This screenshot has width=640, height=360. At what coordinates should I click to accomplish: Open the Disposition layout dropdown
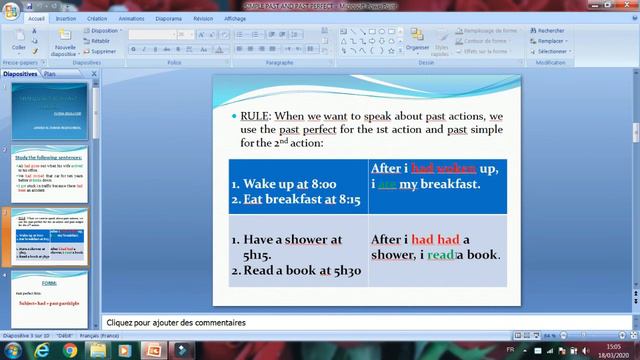click(x=103, y=31)
